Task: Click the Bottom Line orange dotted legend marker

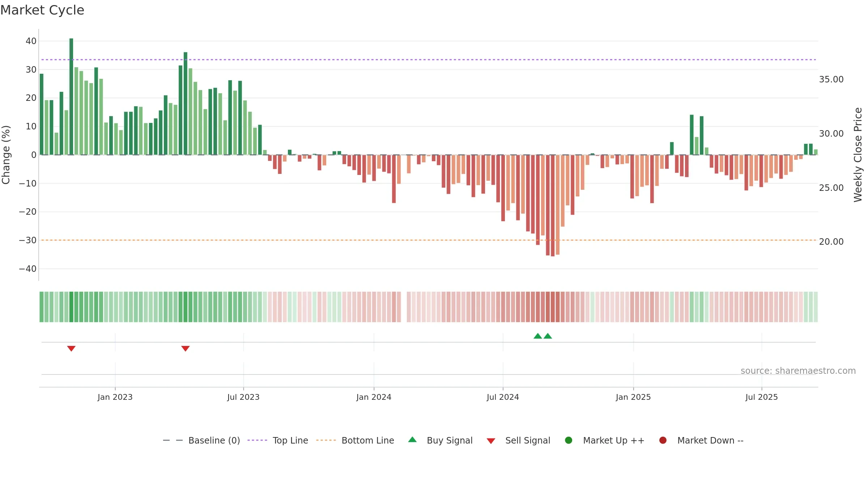Action: pyautogui.click(x=326, y=440)
